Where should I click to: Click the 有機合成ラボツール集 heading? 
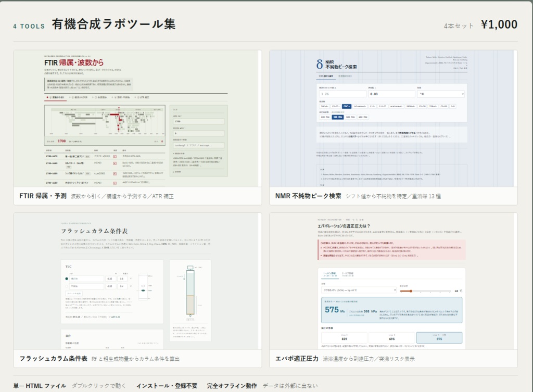tap(113, 24)
